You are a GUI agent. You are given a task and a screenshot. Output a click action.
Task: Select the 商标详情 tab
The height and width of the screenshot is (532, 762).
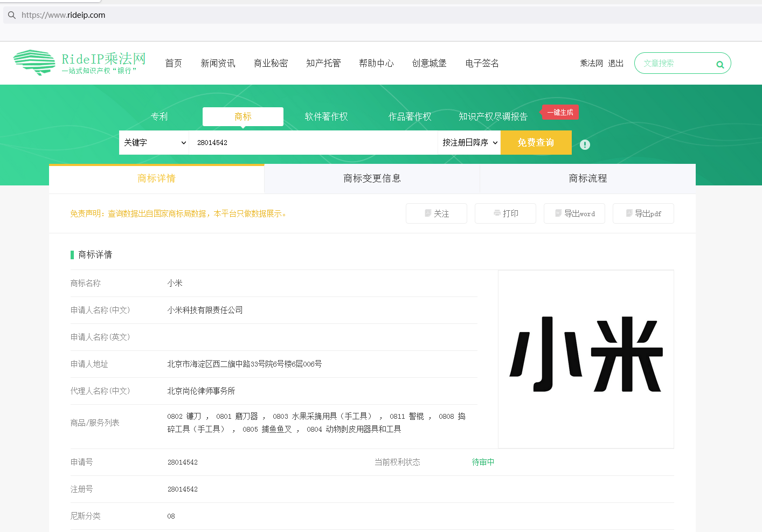click(x=157, y=178)
